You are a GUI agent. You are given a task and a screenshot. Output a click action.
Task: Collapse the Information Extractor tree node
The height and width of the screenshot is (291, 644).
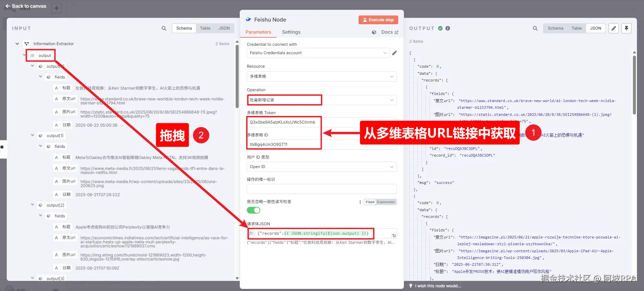(x=17, y=44)
